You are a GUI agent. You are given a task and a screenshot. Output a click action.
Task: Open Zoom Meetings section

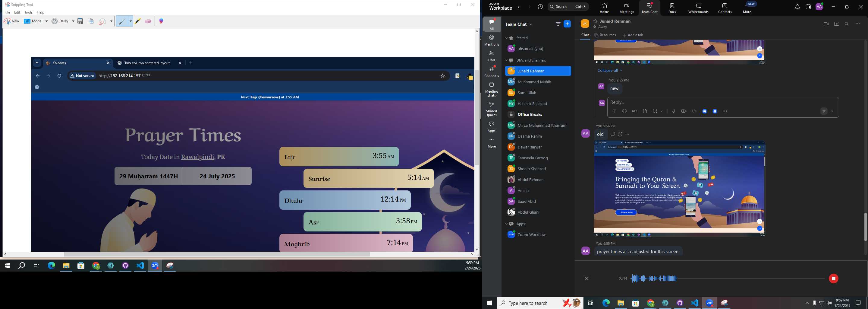(627, 8)
